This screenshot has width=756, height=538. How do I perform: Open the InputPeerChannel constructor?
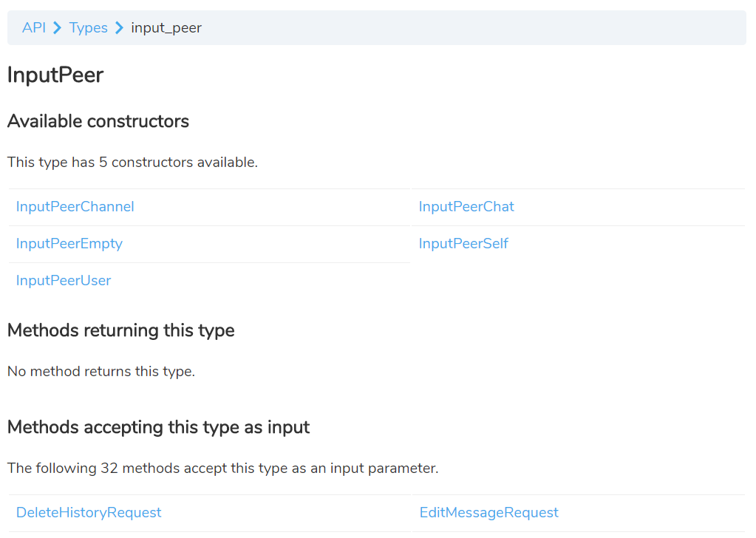point(75,207)
